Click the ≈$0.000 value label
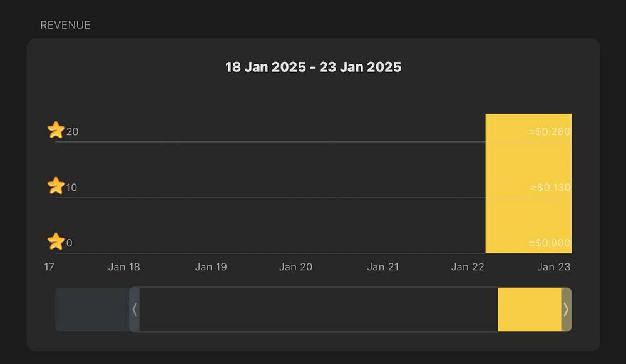 click(x=550, y=243)
